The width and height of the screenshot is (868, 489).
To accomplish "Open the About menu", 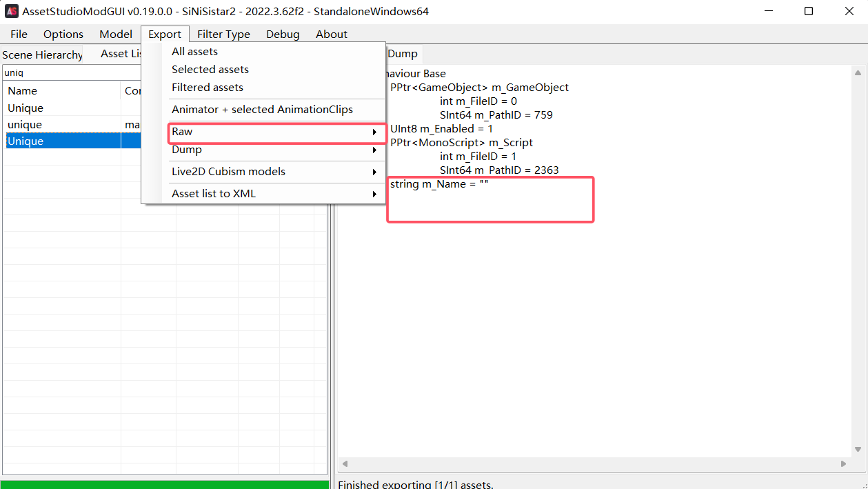I will [x=332, y=34].
